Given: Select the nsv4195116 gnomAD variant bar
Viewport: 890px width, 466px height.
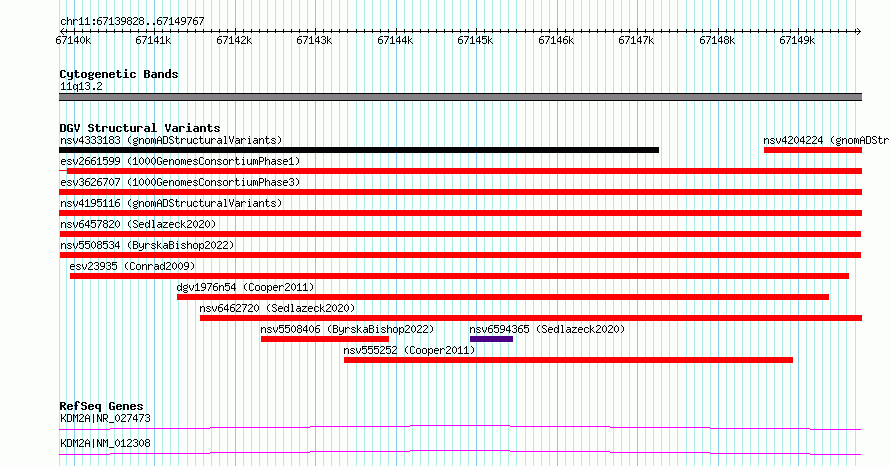Looking at the screenshot, I should [460, 213].
